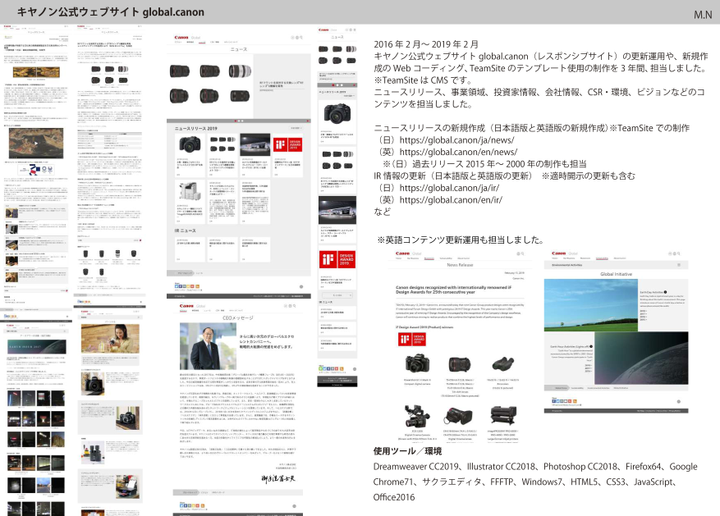Click the woman holding camera photo

click(x=110, y=338)
